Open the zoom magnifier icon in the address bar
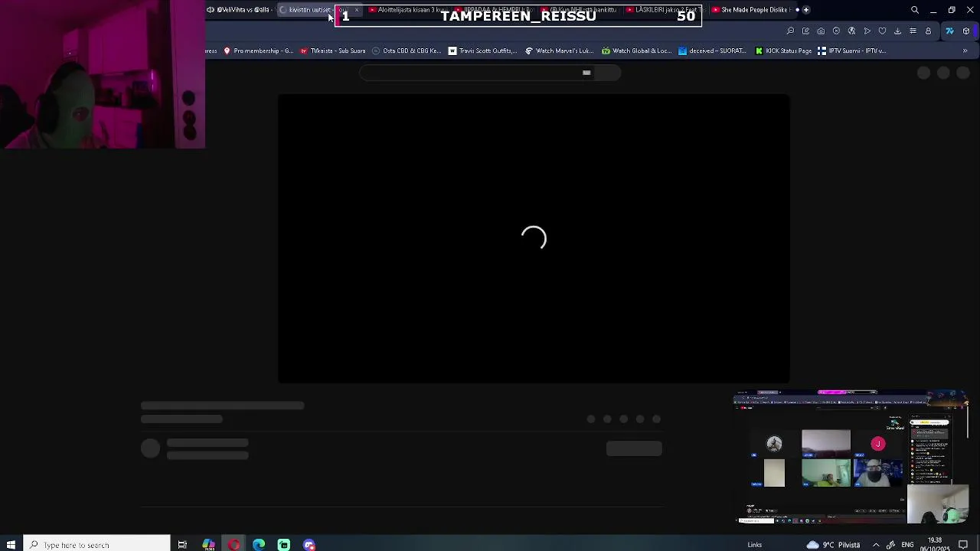The width and height of the screenshot is (980, 551). click(x=790, y=31)
